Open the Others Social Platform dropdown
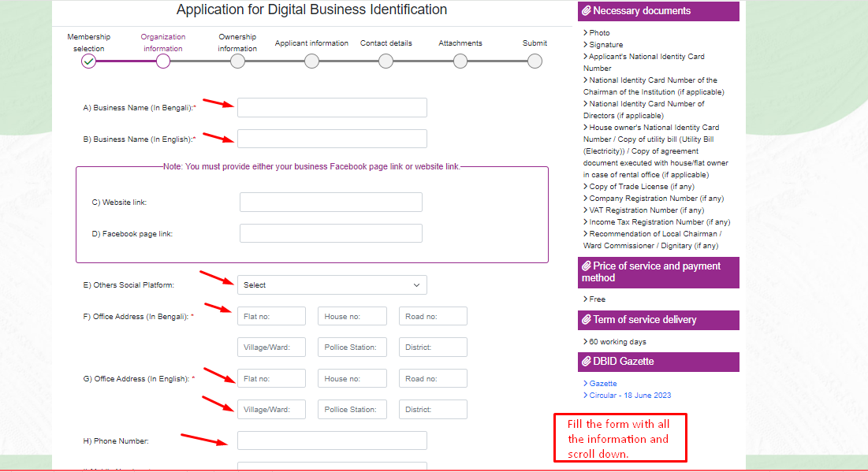 coord(332,285)
